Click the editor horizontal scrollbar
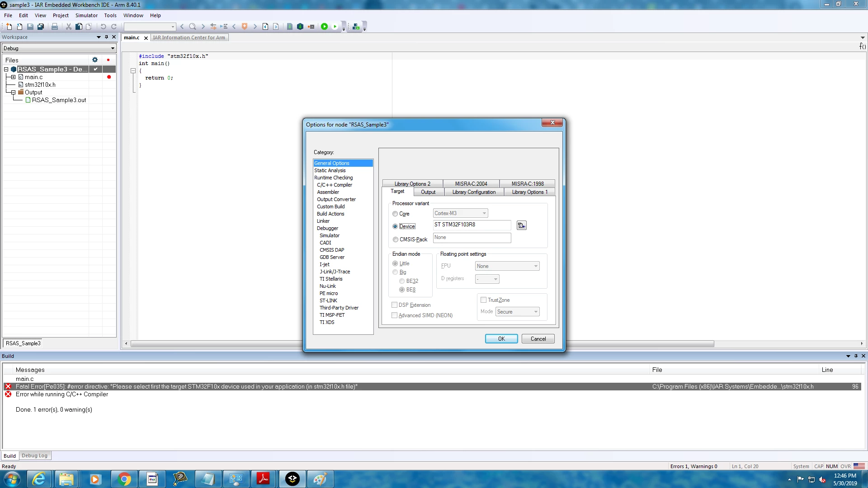Screen dimensions: 868x488 (422, 344)
